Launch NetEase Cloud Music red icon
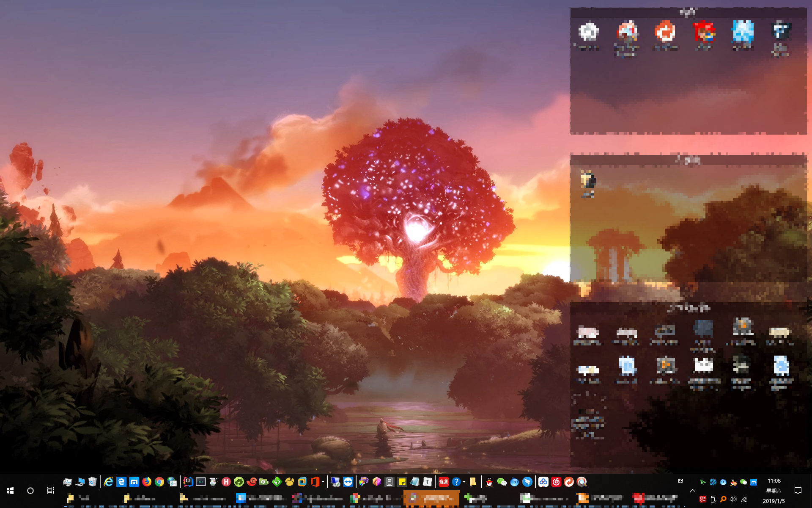Viewport: 812px width, 508px height. pos(556,482)
